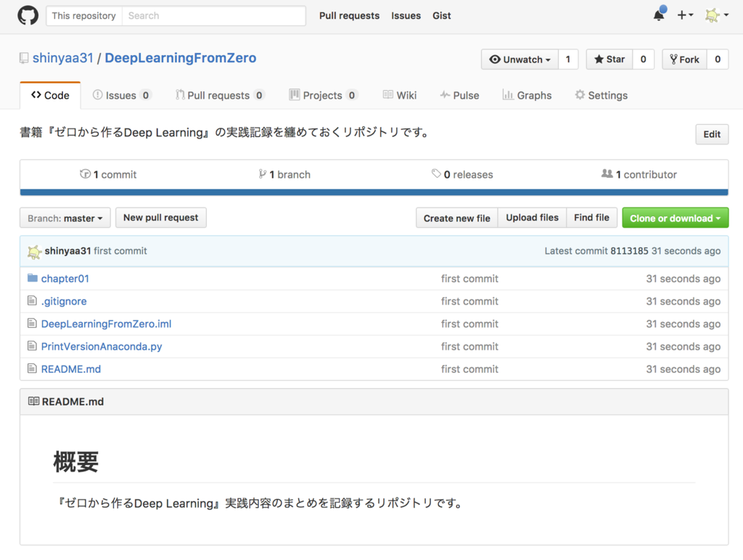The width and height of the screenshot is (743, 560).
Task: Open Gist in top navigation
Action: pos(442,16)
